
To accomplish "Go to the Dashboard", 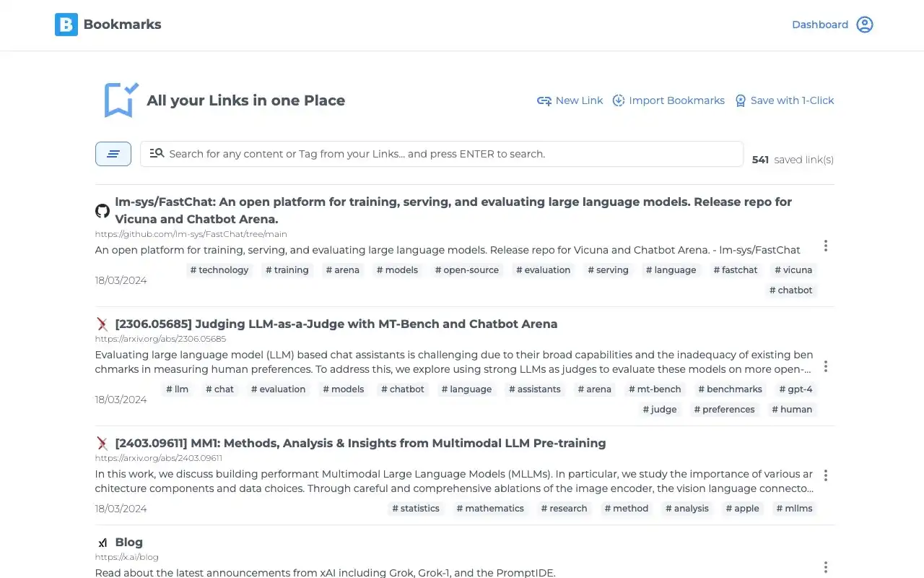I will pyautogui.click(x=820, y=25).
